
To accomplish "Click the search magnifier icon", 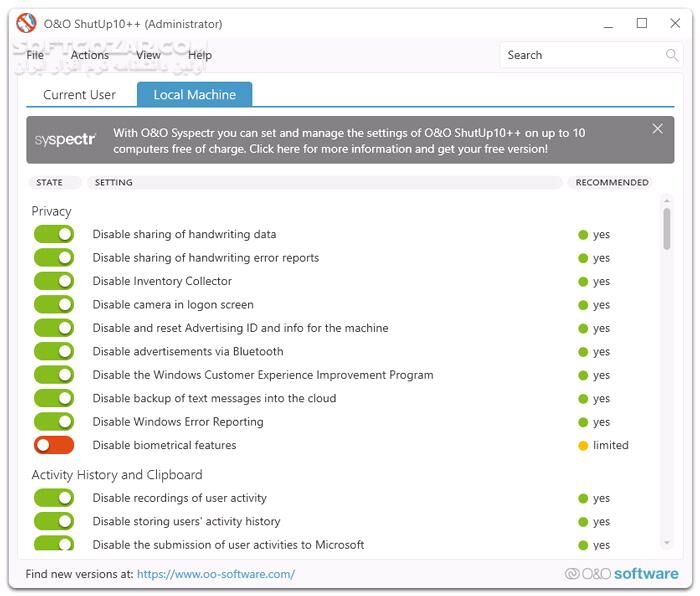I will click(672, 56).
